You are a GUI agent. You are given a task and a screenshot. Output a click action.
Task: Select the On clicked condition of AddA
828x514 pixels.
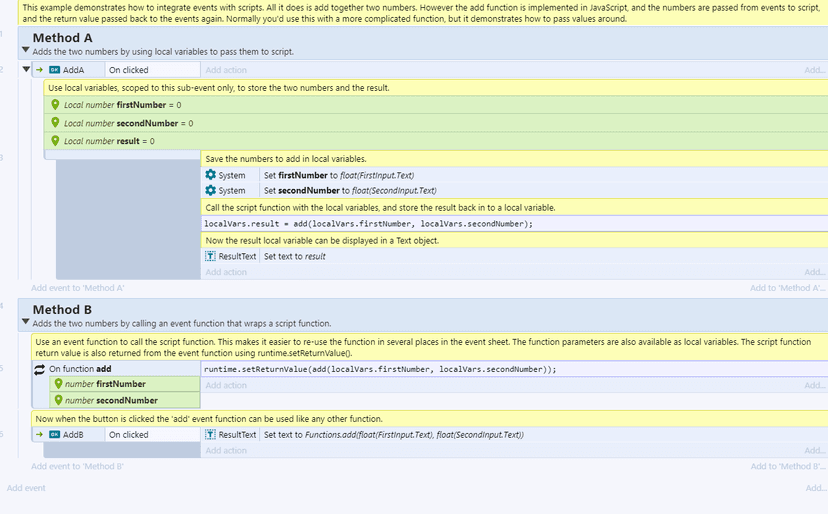[152, 70]
